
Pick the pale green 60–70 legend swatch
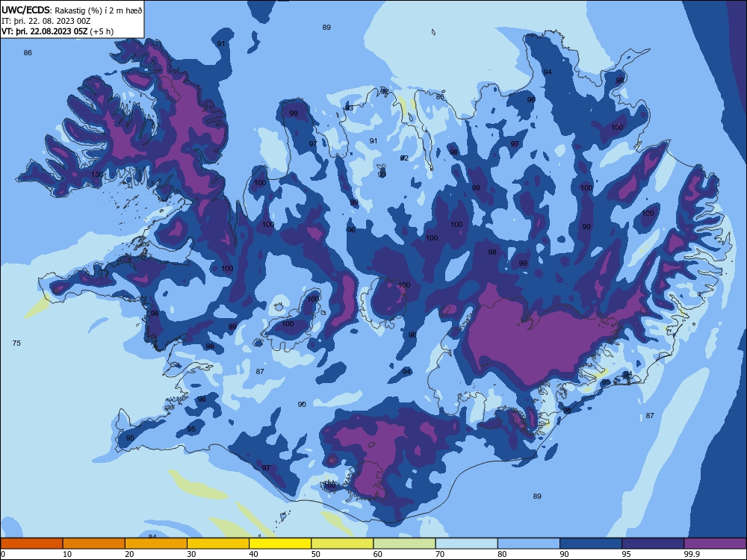[404, 544]
